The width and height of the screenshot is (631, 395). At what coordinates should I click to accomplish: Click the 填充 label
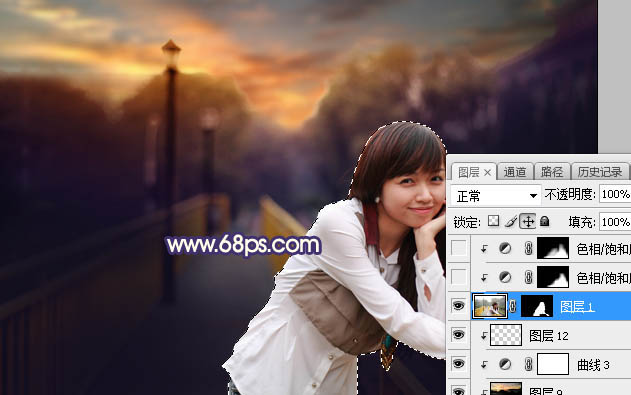click(x=582, y=222)
